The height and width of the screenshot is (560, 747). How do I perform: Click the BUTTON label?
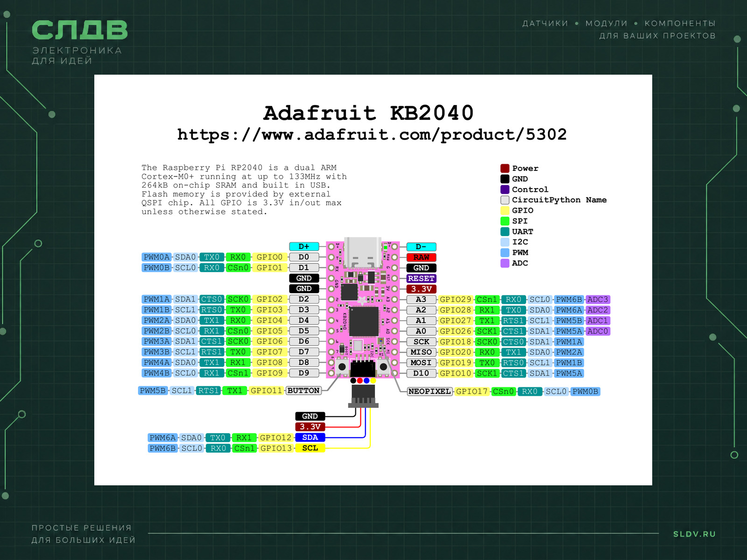(x=303, y=391)
